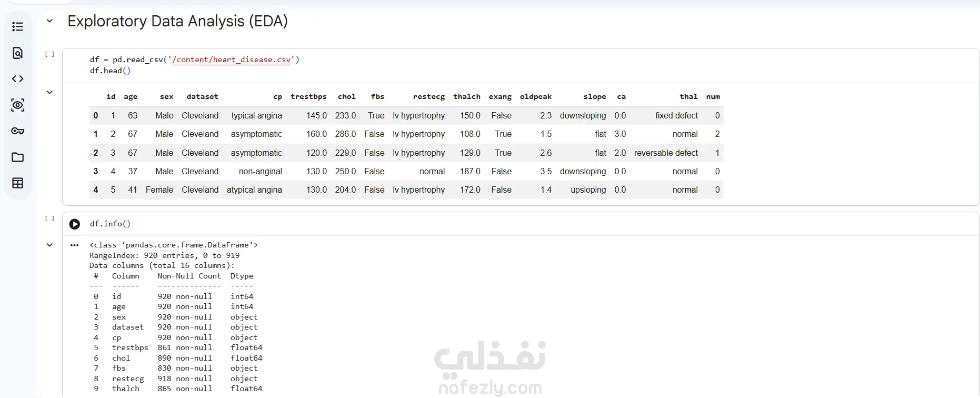Image resolution: width=980 pixels, height=398 pixels.
Task: Collapse the df.info() output
Action: point(49,245)
